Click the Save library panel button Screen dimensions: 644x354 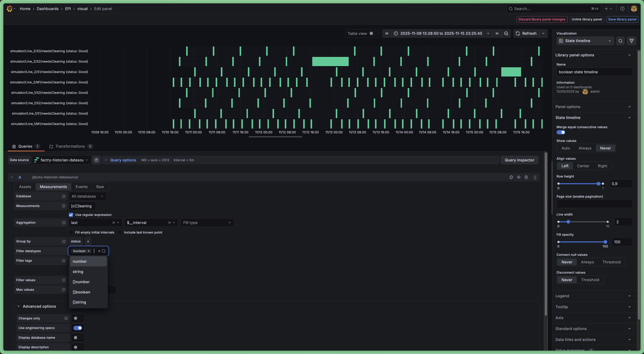pos(622,19)
